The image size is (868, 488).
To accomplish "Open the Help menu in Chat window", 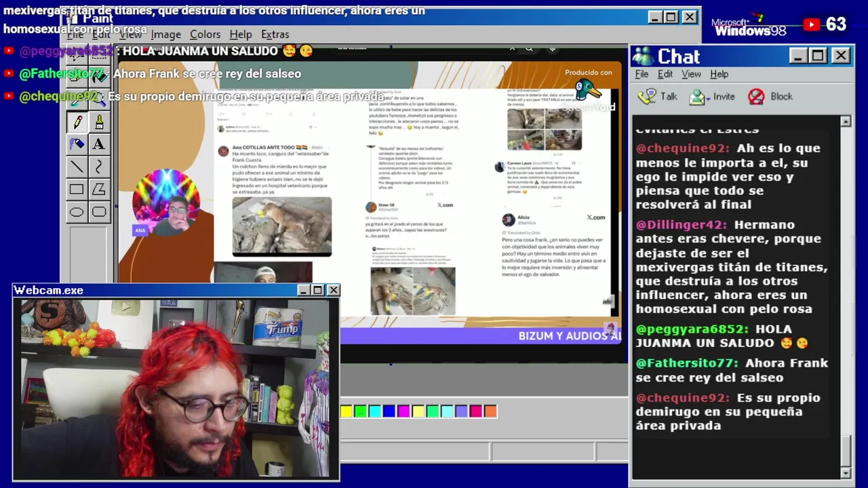I will click(x=719, y=75).
